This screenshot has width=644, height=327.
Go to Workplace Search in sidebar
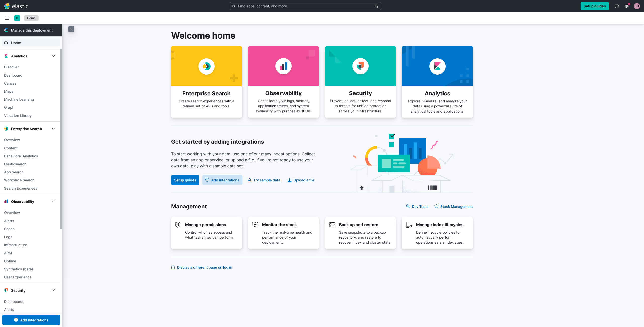pos(19,180)
